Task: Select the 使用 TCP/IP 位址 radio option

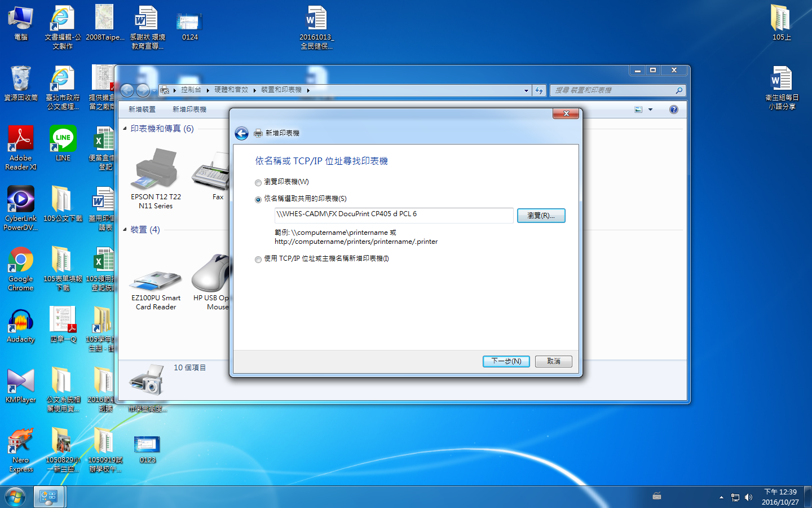Action: (258, 259)
